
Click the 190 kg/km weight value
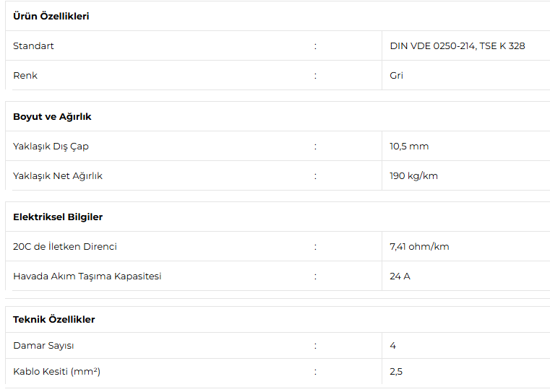413,176
